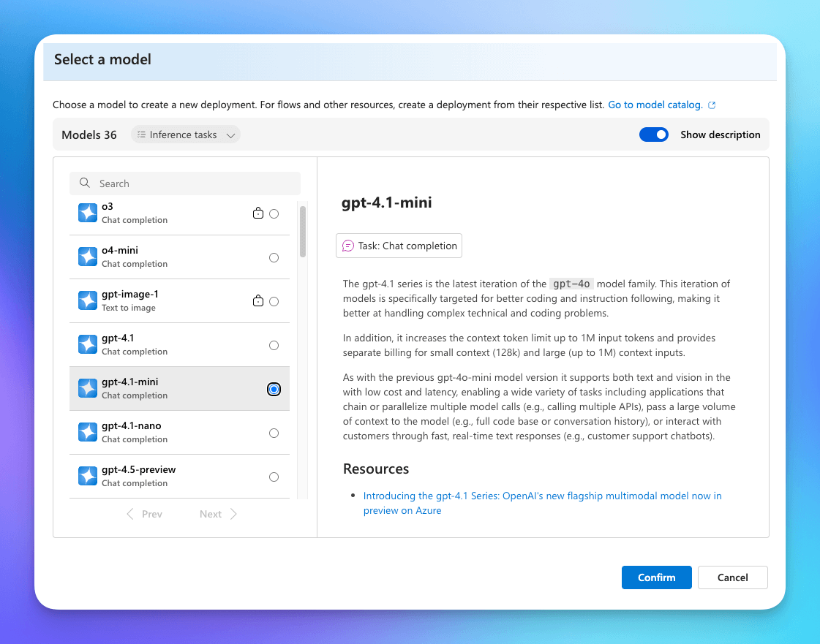Select the o4-mini radio button
This screenshot has height=644, width=820.
tap(274, 257)
